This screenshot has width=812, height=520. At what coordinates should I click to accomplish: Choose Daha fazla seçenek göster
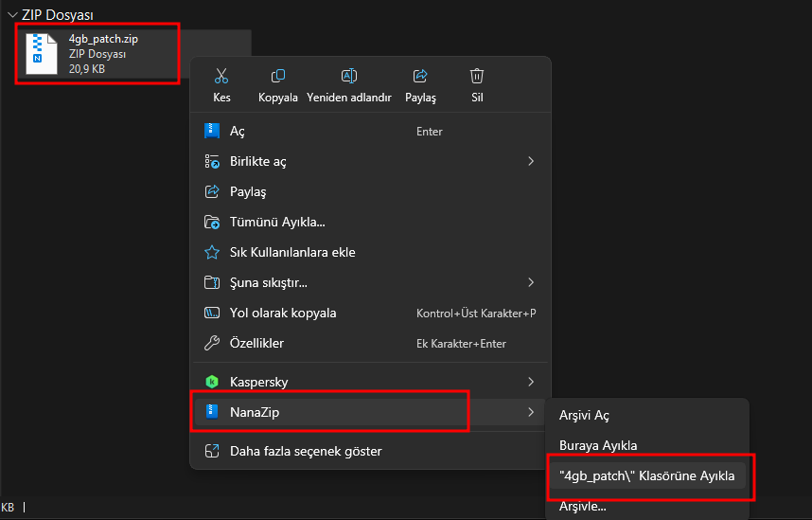coord(370,451)
